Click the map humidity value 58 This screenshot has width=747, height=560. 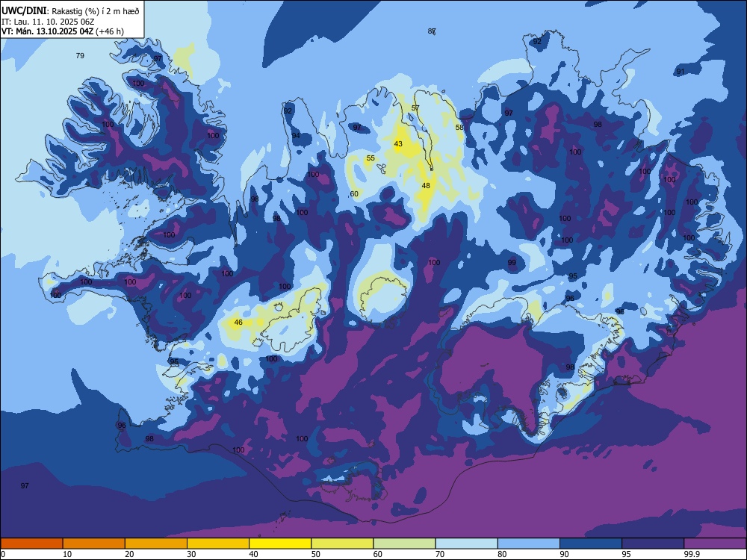pyautogui.click(x=459, y=127)
